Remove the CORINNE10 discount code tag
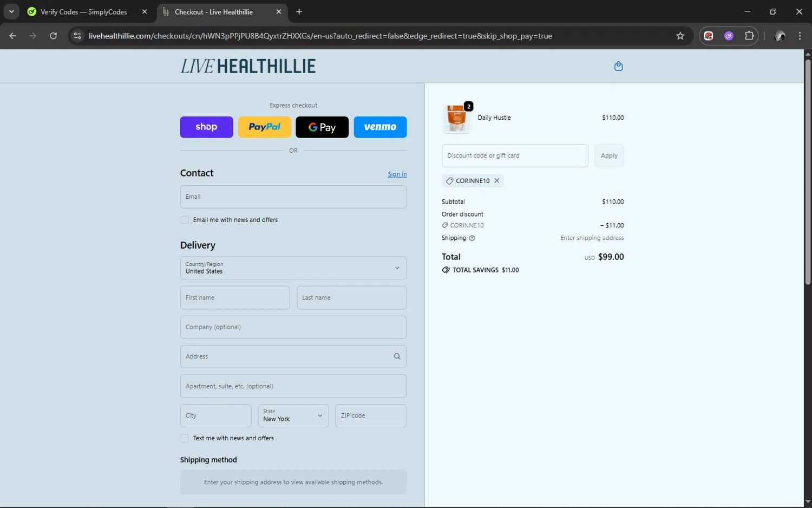 pos(496,181)
